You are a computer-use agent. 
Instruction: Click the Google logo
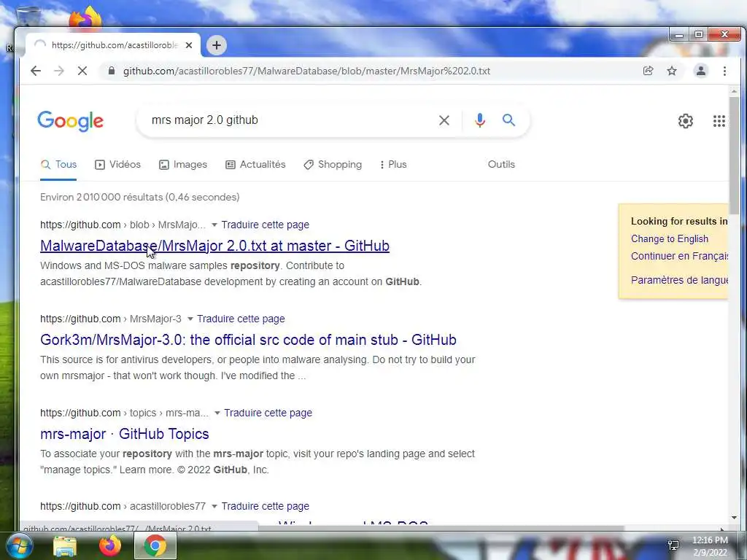coord(71,121)
